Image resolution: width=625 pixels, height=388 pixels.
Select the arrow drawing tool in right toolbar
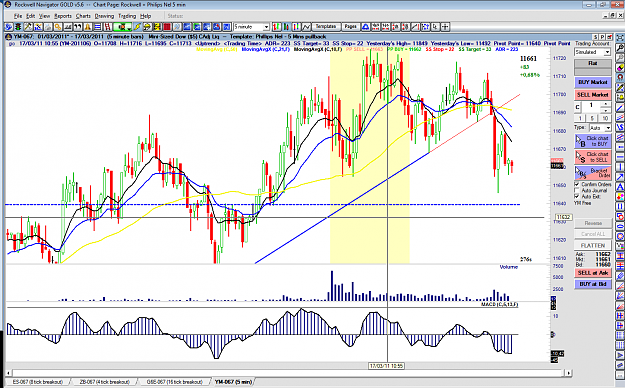pyautogui.click(x=620, y=176)
